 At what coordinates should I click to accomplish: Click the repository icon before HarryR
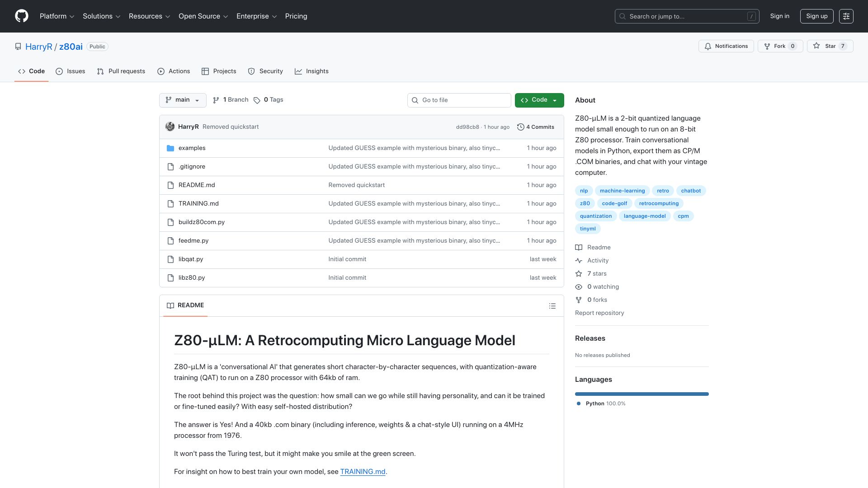pos(18,47)
